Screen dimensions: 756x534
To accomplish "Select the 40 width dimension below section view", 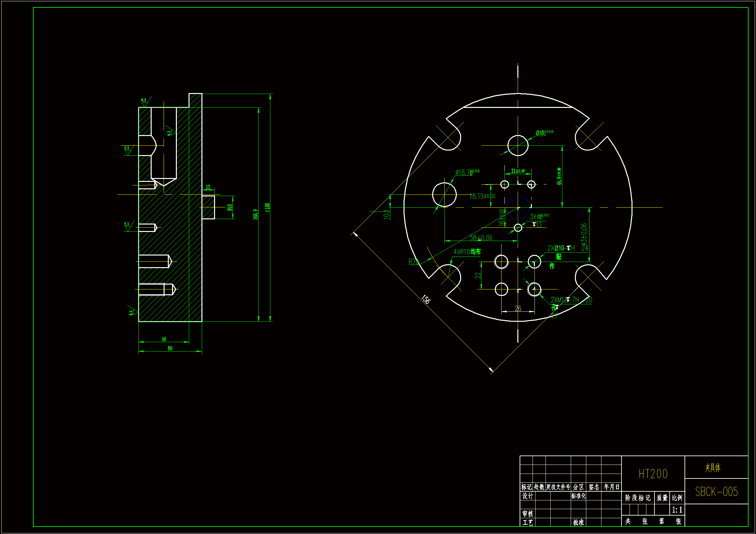I will click(164, 339).
